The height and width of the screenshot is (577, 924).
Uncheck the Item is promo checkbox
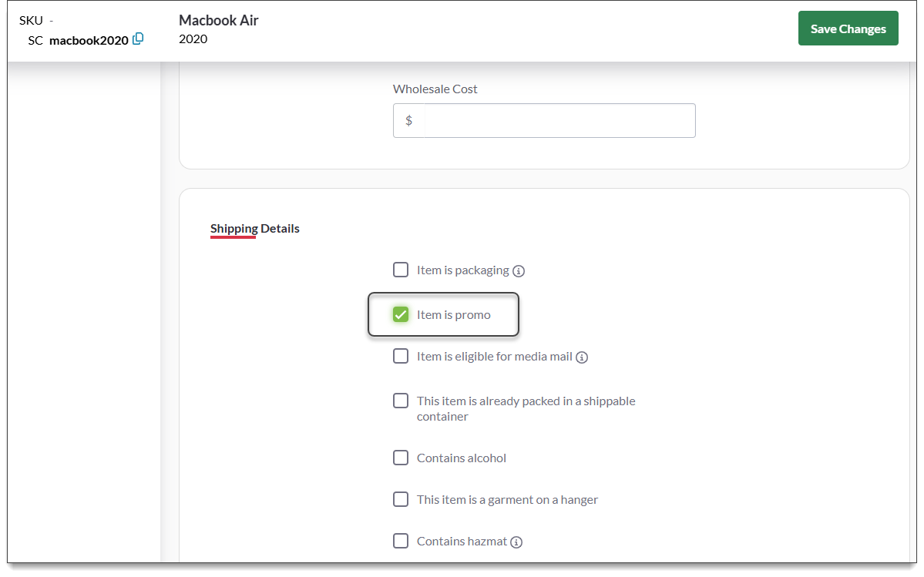(401, 314)
